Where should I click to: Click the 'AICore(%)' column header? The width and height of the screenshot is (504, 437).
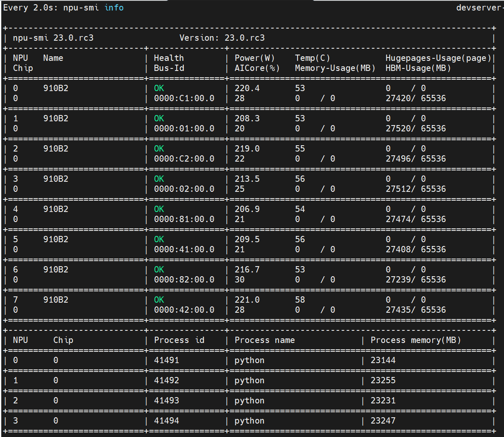click(257, 68)
